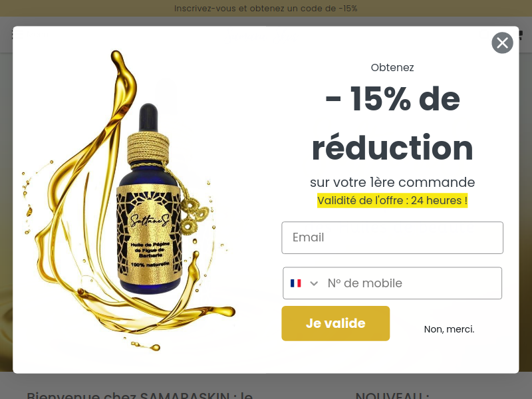Click the highlighted Validité de l'offre text
This screenshot has width=532, height=399.
pyautogui.click(x=392, y=200)
